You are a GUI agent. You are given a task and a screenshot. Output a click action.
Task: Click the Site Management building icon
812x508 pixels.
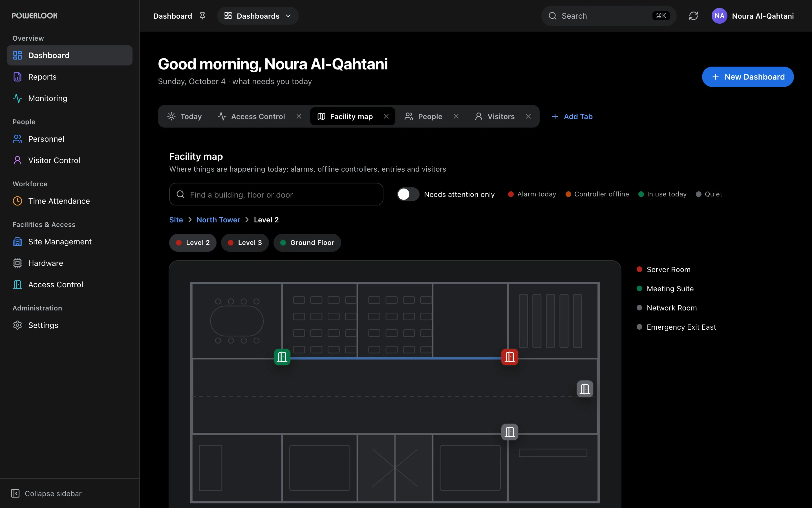point(17,242)
